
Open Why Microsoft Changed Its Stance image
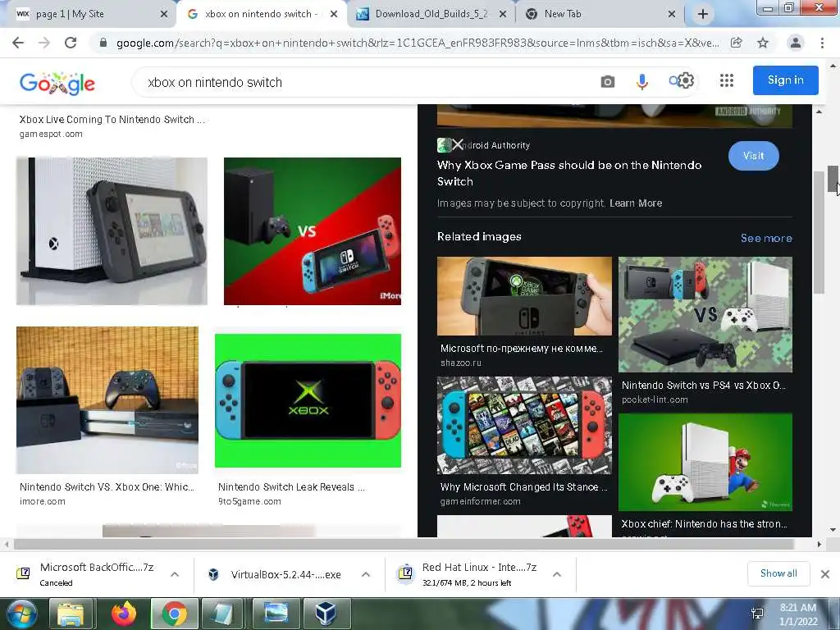(x=524, y=426)
